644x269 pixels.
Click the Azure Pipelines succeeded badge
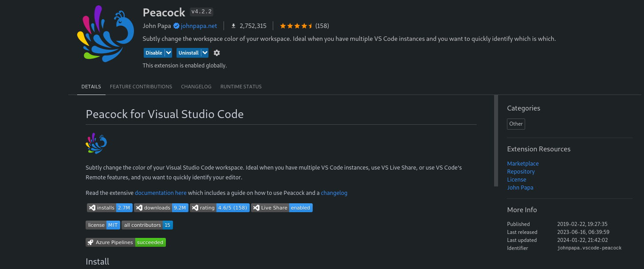[x=126, y=242]
